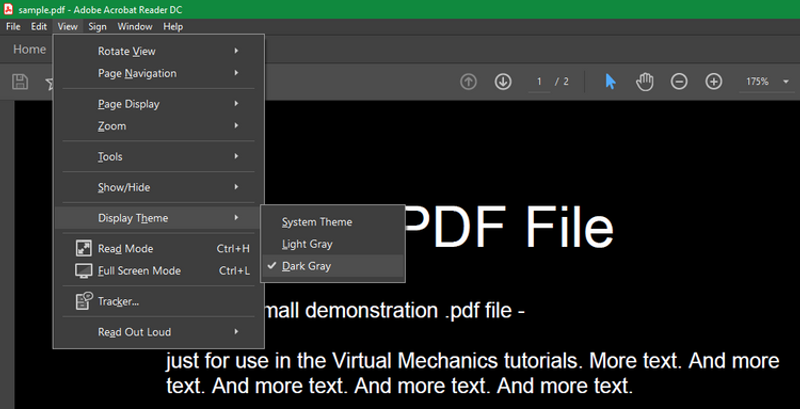This screenshot has width=800, height=409.
Task: Switch to the Home tab
Action: tap(29, 49)
